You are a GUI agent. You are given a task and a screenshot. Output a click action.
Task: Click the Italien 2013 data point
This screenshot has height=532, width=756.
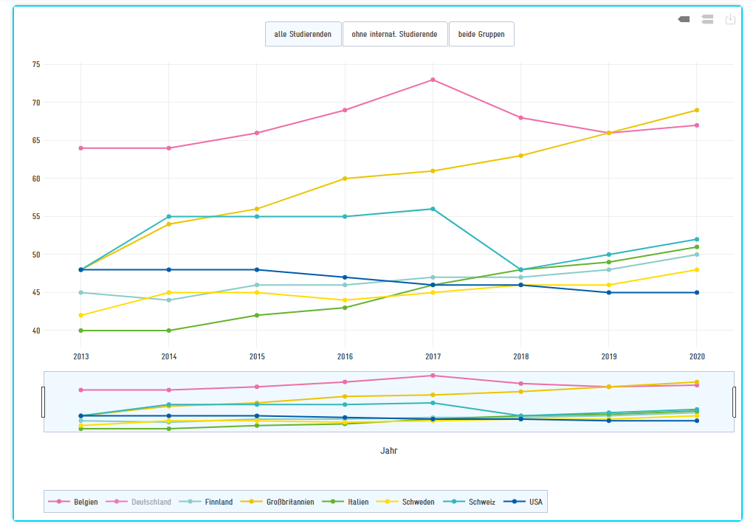pos(81,331)
